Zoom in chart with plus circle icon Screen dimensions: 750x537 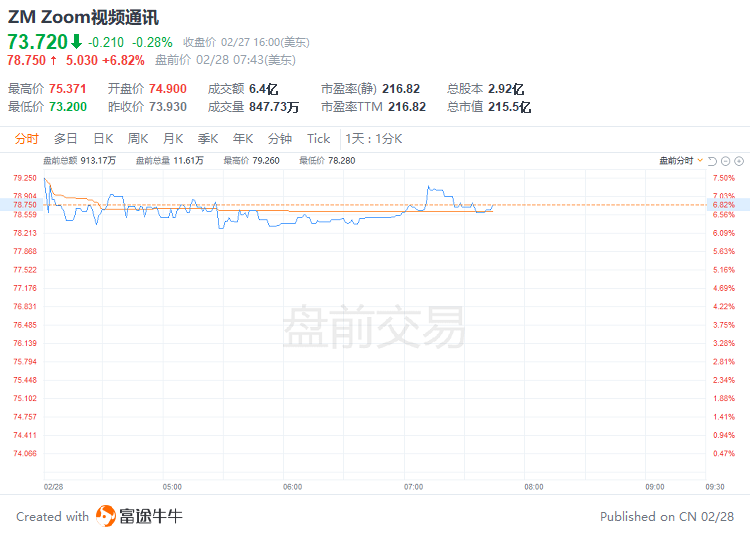(x=739, y=161)
